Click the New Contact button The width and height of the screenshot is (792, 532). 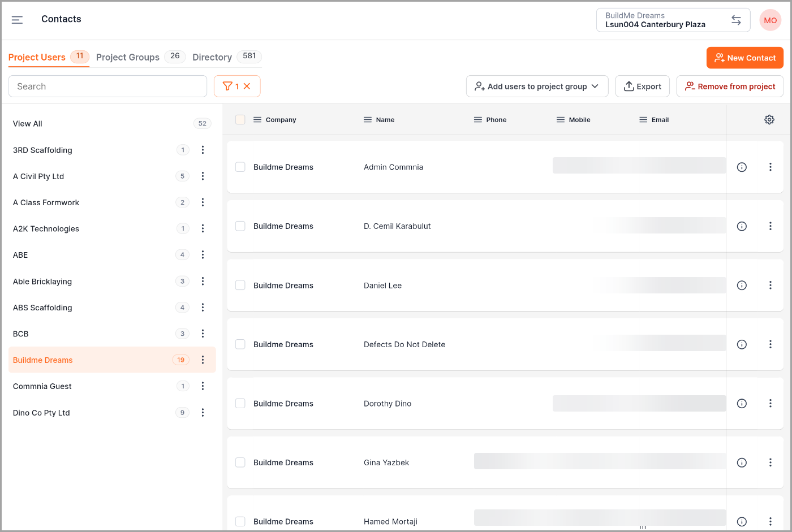(744, 58)
